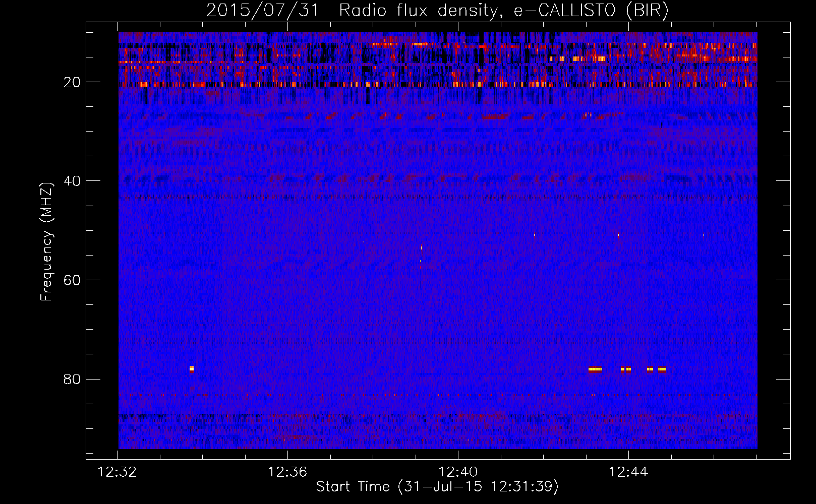Click the isolated yellow burst near 12:33 at 78 MHz
The image size is (816, 504).
click(x=192, y=369)
